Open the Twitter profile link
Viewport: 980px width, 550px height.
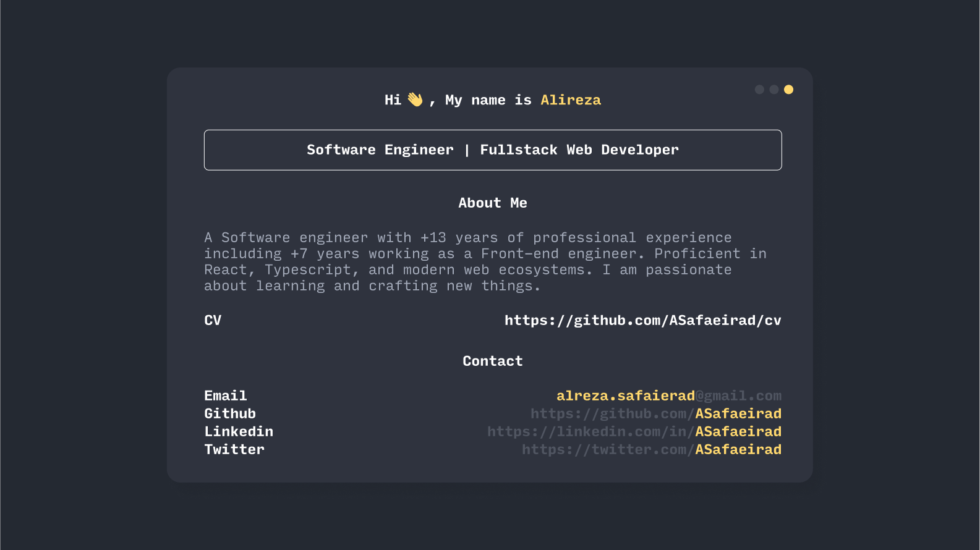coord(651,449)
